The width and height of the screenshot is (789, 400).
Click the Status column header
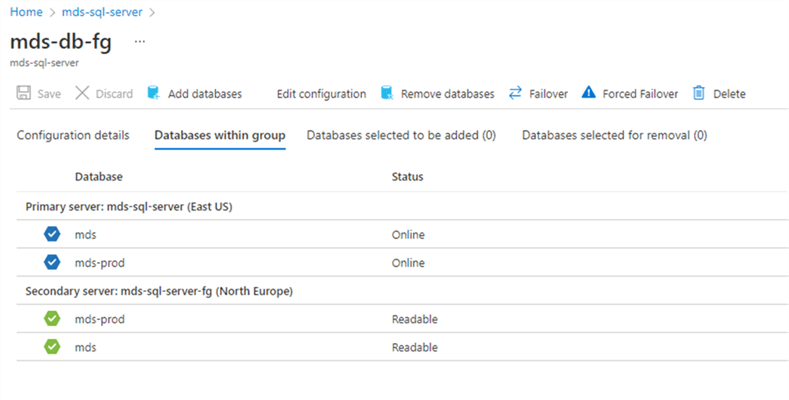(x=408, y=177)
